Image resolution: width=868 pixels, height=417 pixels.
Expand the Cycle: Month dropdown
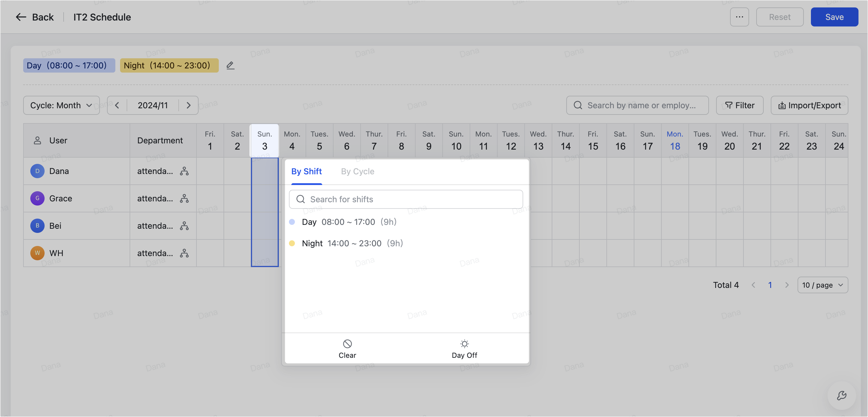[x=61, y=106]
